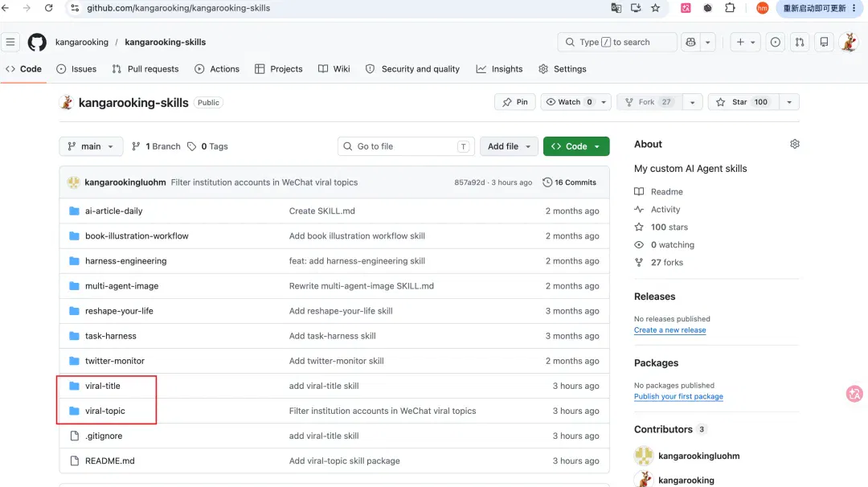This screenshot has height=487, width=868.
Task: Reload the page with refresh icon
Action: (49, 8)
